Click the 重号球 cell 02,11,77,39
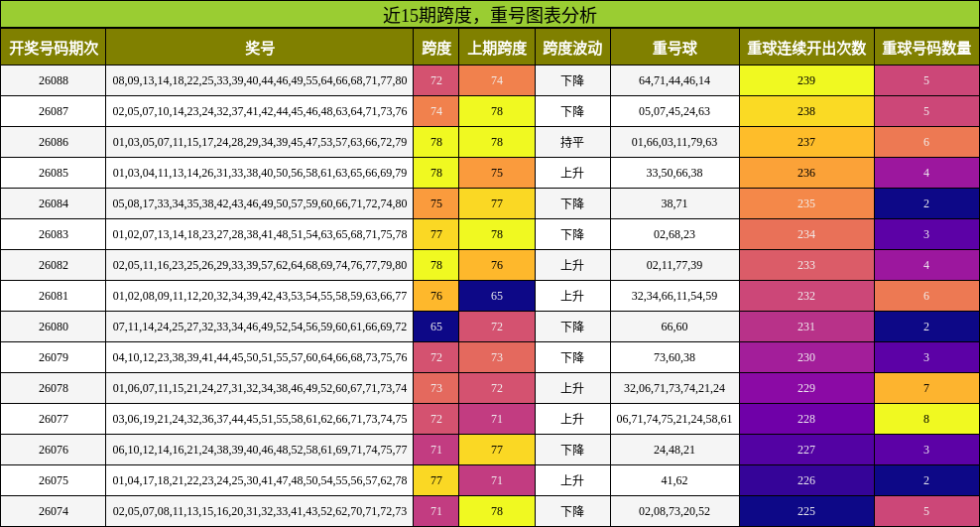Screen dimensions: 980x527 pyautogui.click(x=674, y=265)
